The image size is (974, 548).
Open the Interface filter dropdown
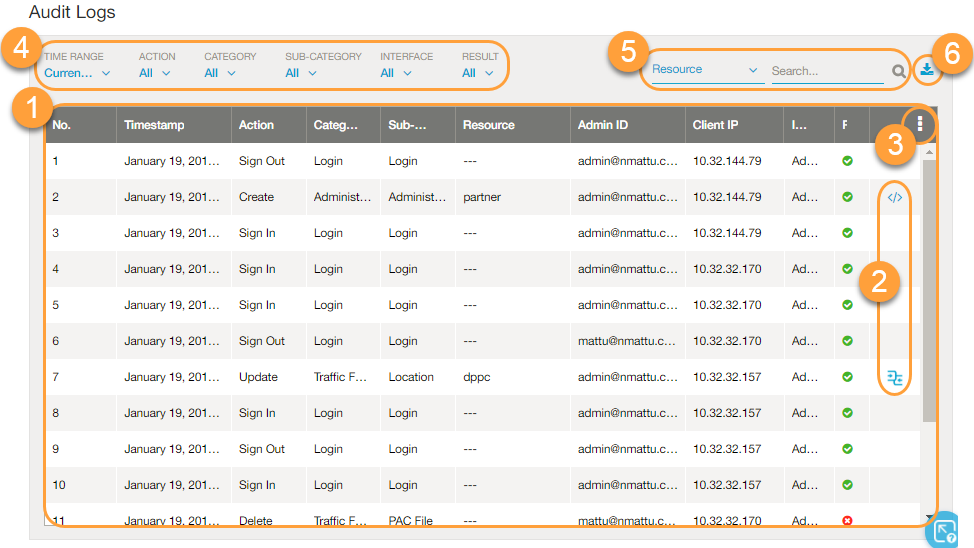pos(396,73)
